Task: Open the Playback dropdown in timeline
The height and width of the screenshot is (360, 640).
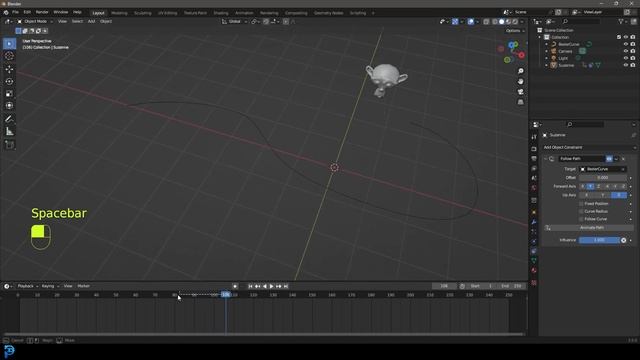Action: [x=27, y=286]
